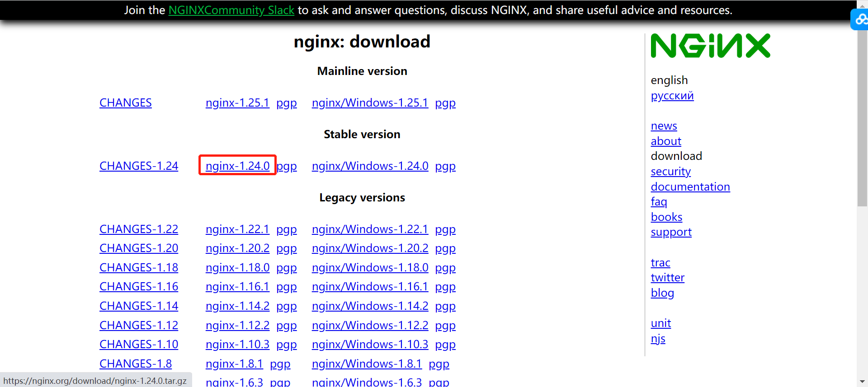Download nginx/Windows-1.8.1
The image size is (868, 387).
click(x=367, y=364)
